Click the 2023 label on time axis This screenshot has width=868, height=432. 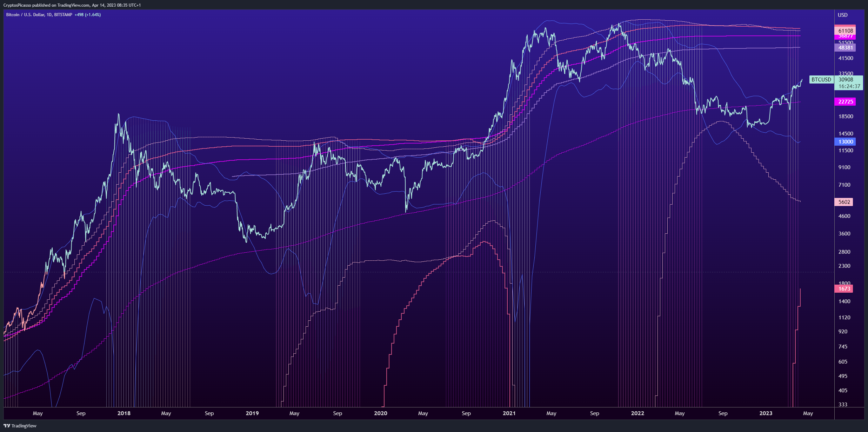(x=766, y=413)
